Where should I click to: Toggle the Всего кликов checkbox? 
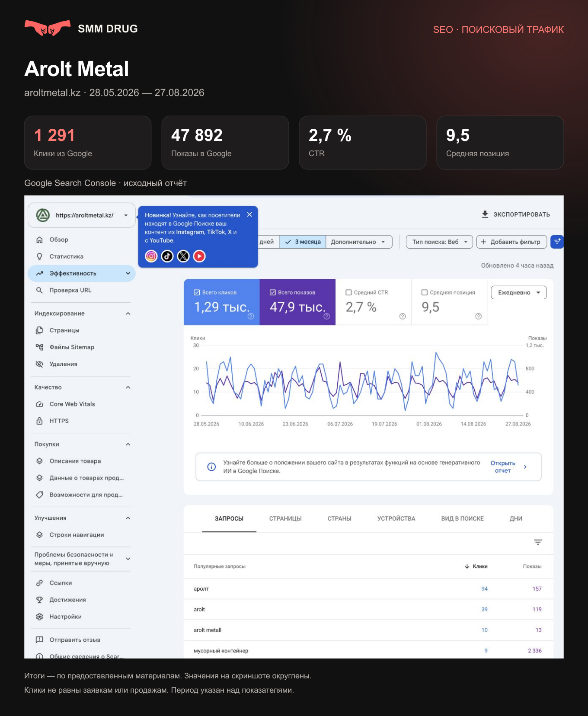(x=197, y=292)
